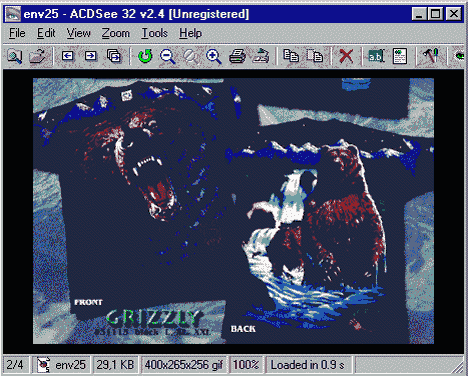Go to next image arrow icon
This screenshot has width=468, height=376.
coord(90,56)
